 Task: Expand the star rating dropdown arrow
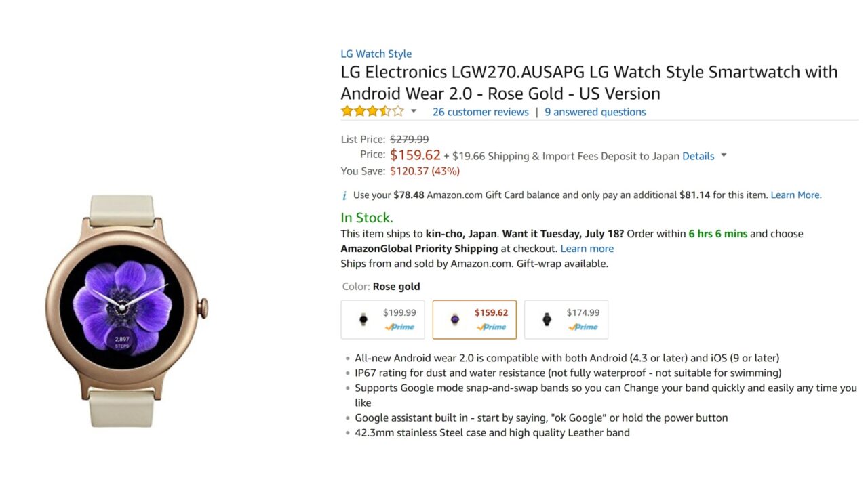coord(414,111)
